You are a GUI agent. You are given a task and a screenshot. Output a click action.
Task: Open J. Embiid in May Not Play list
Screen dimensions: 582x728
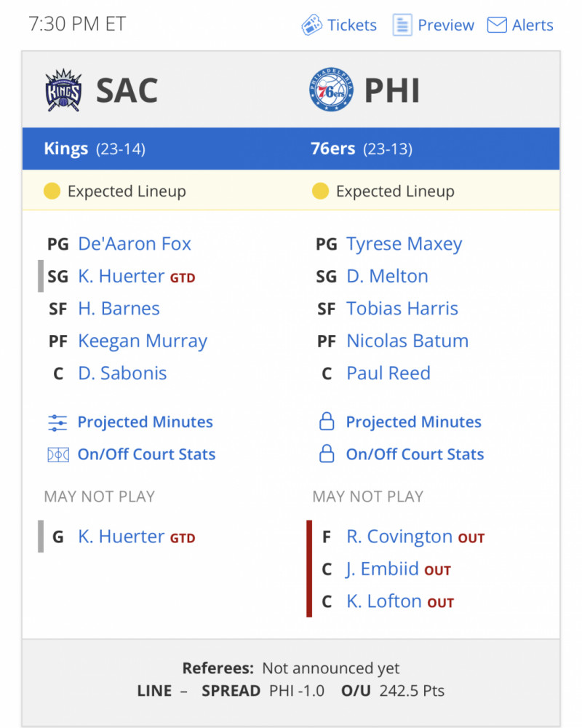383,569
